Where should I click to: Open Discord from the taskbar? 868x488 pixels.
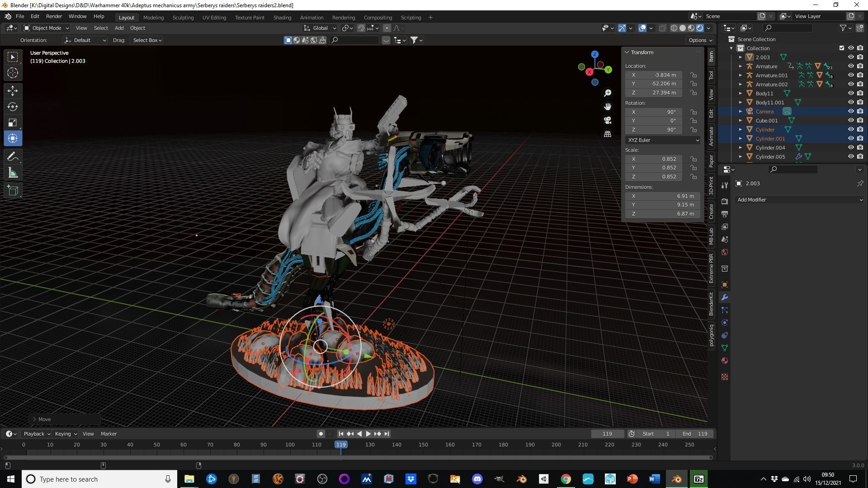pyautogui.click(x=477, y=479)
